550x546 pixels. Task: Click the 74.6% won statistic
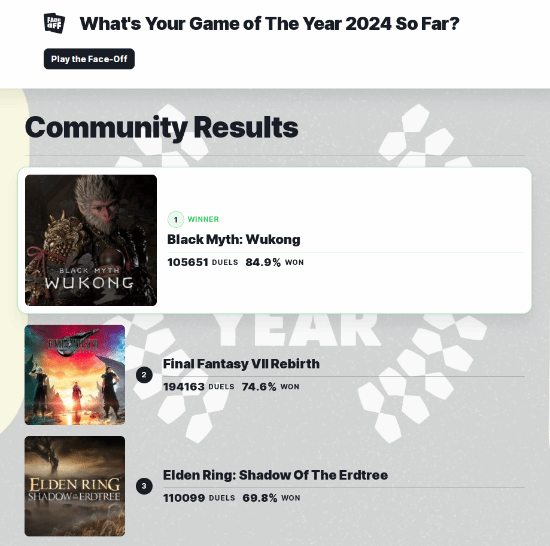259,386
